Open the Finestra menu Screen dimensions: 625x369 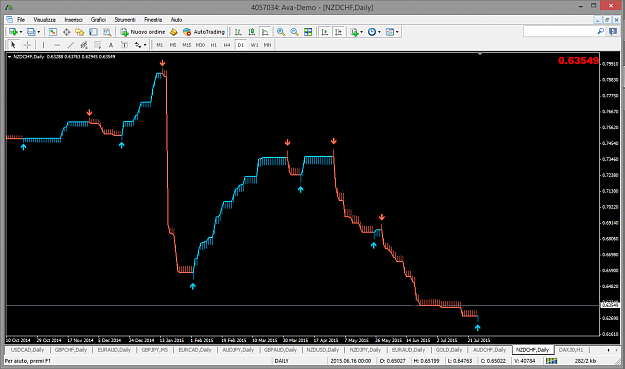click(153, 20)
